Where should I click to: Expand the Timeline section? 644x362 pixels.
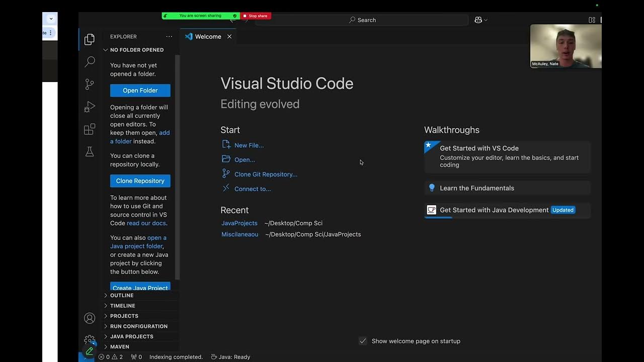pyautogui.click(x=122, y=306)
